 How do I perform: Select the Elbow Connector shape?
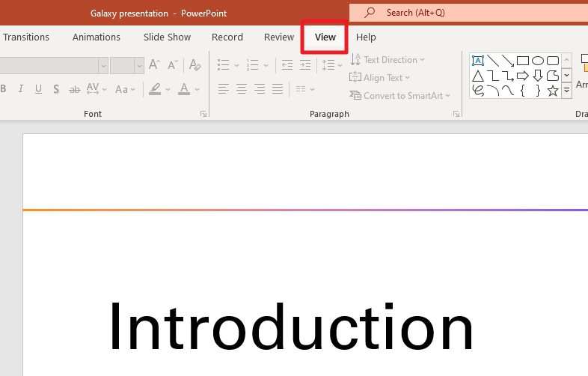tap(493, 76)
